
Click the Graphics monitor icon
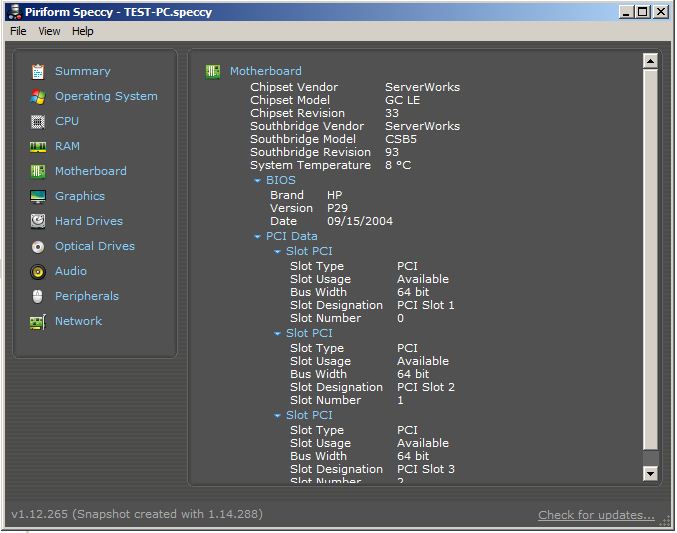(38, 197)
